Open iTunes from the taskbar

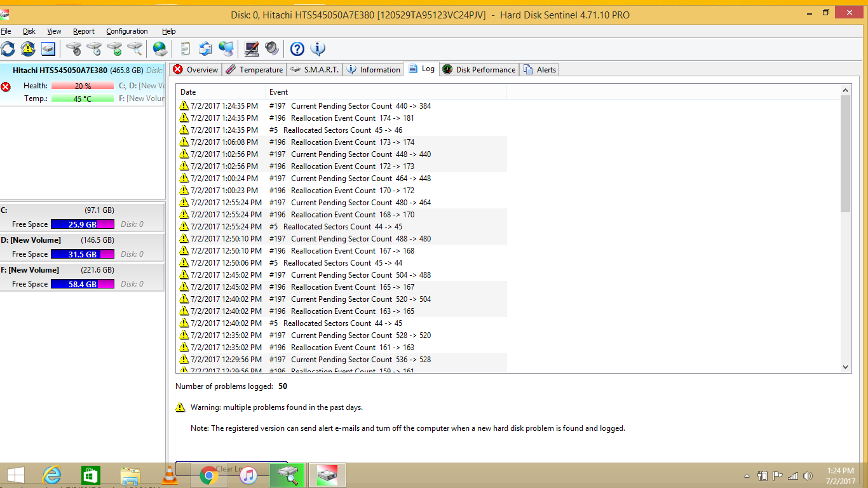tap(248, 475)
